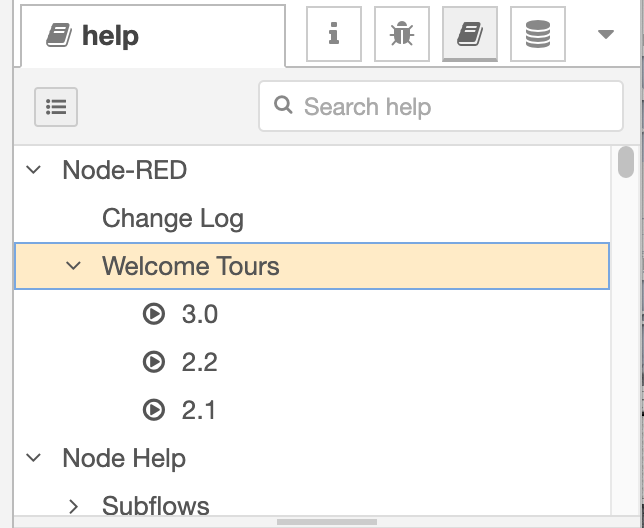Open the debug messages bug icon

tap(402, 34)
